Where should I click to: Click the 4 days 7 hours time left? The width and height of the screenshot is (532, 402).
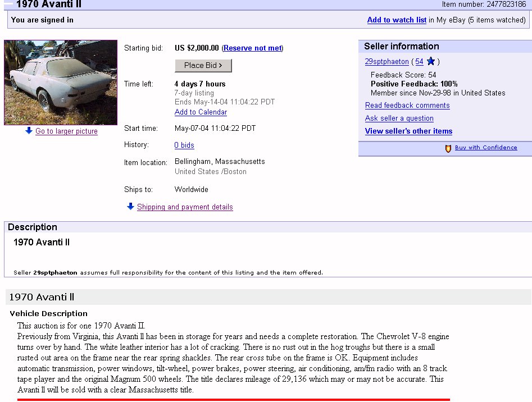click(200, 84)
